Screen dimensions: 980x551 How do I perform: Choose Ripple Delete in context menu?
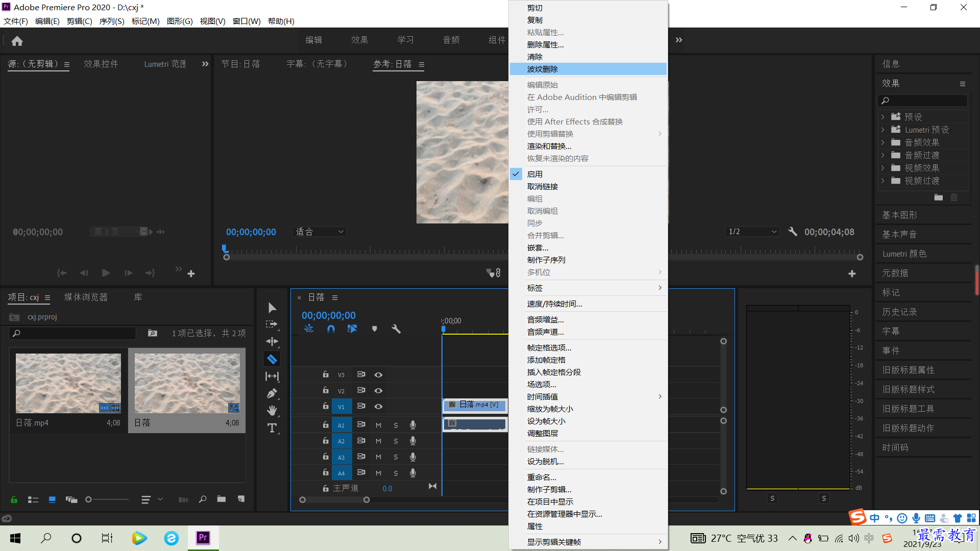click(x=588, y=69)
